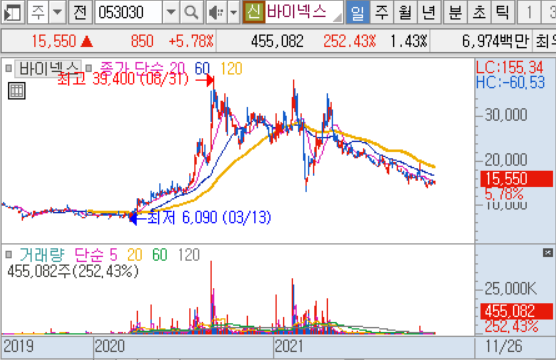
Task: Close the volume panel with x icon
Action: click(x=548, y=253)
